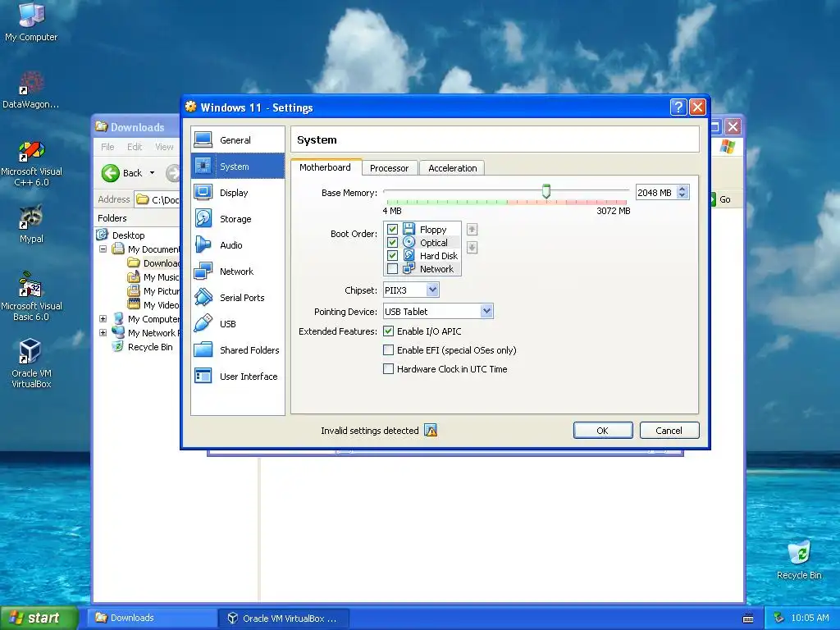Click Base Memory 2048 MB value field
The height and width of the screenshot is (630, 840).
[656, 192]
